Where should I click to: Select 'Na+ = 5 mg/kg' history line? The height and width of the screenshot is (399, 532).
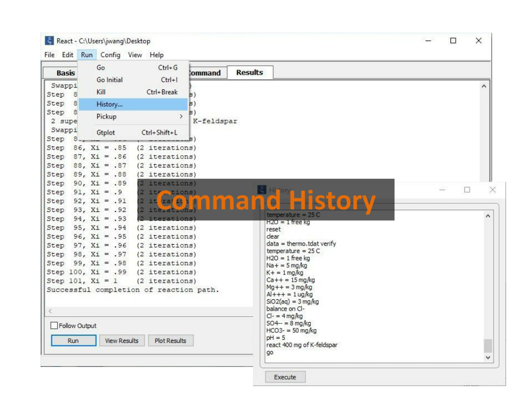coord(287,265)
